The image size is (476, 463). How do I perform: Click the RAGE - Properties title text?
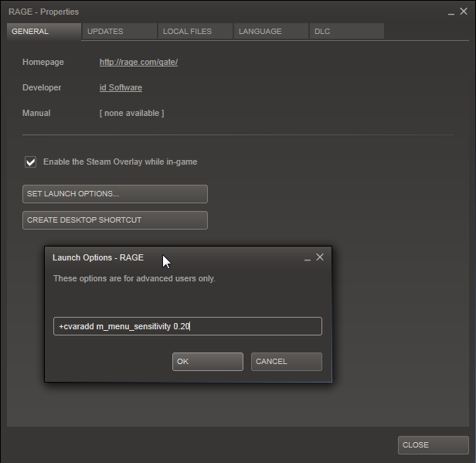pos(44,12)
